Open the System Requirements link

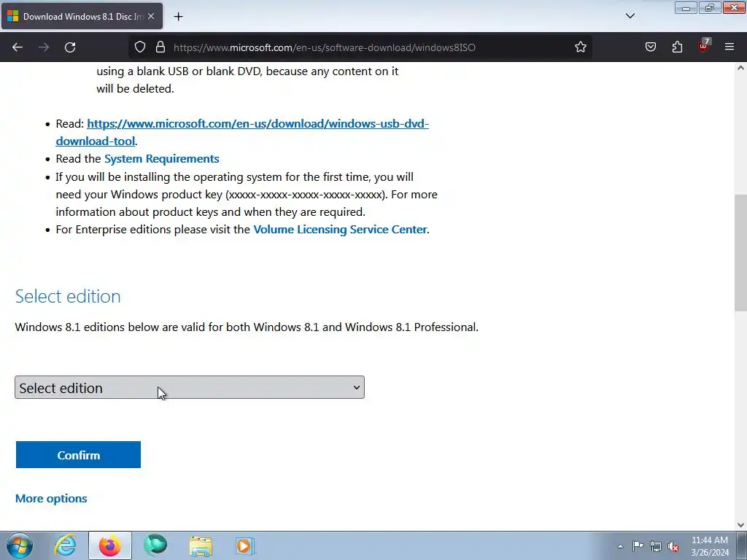[161, 158]
